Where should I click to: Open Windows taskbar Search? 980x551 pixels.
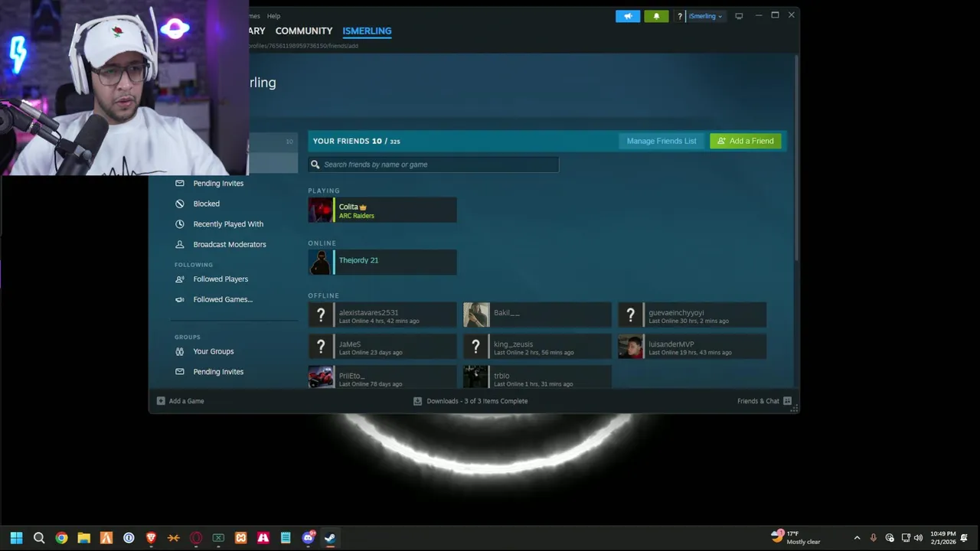pos(39,538)
